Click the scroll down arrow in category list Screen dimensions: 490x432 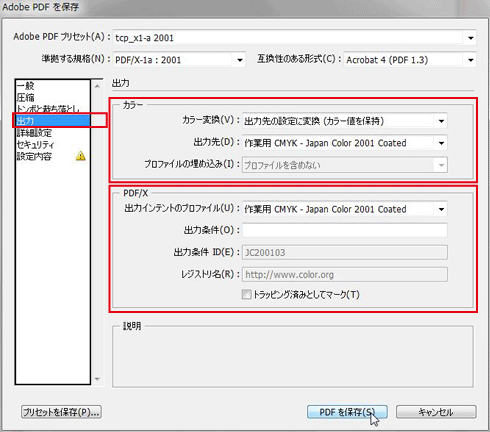click(x=97, y=379)
